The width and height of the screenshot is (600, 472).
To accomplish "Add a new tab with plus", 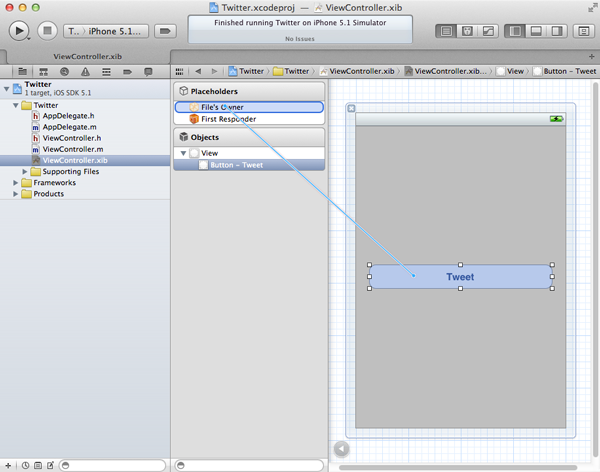I will click(x=592, y=57).
